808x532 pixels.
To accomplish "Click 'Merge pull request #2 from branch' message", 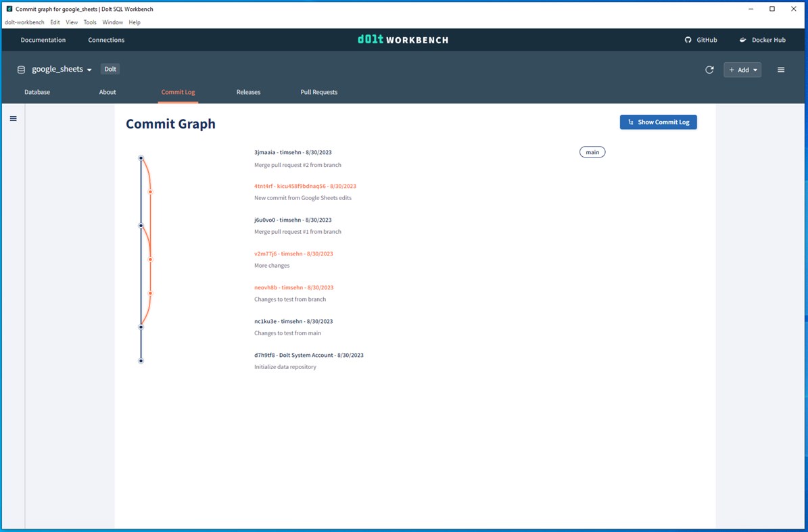I will click(298, 166).
